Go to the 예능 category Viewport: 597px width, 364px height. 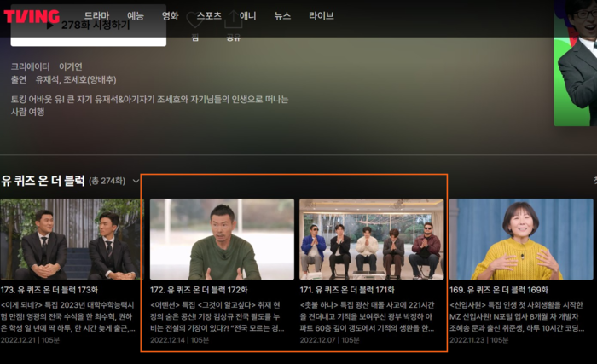(x=136, y=16)
